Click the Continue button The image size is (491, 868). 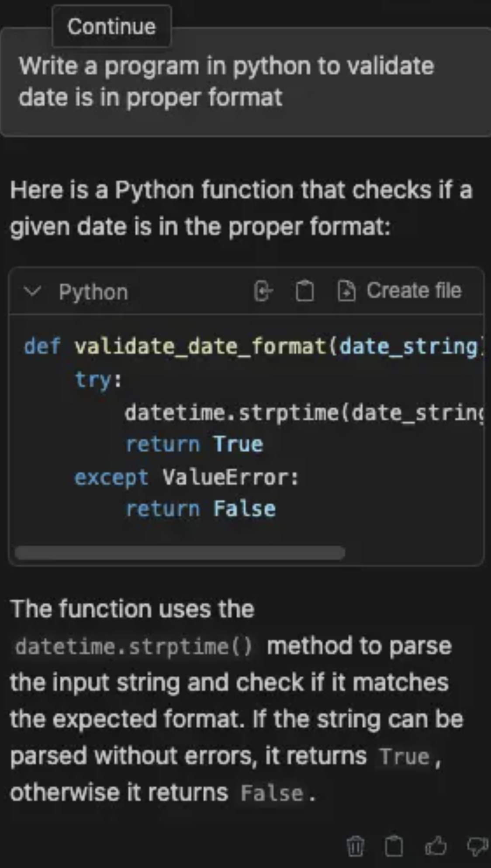tap(111, 27)
